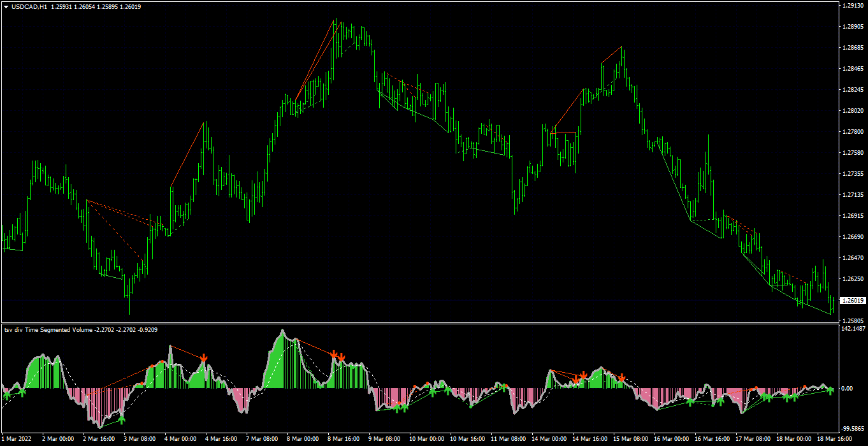Open the chart menu triangle beside USDCAD,H1
Image resolution: width=868 pixels, height=446 pixels.
(6, 6)
